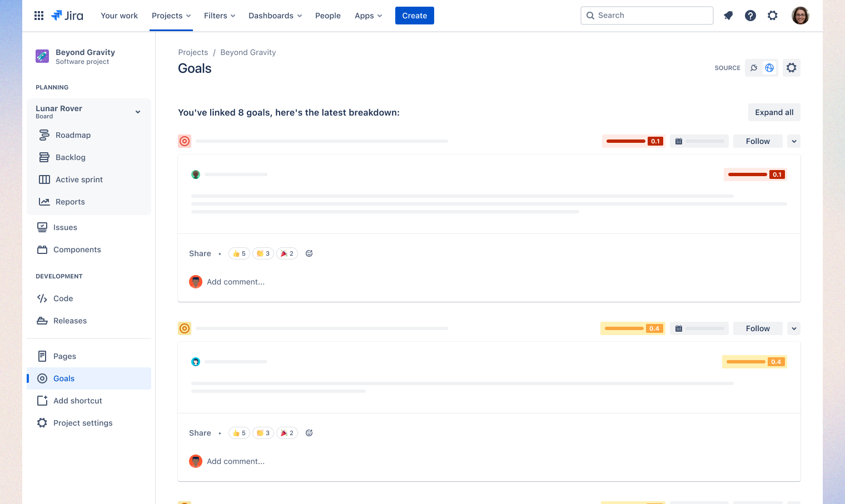Image resolution: width=845 pixels, height=504 pixels.
Task: Open the apps grid icon in the navbar
Action: pyautogui.click(x=38, y=15)
